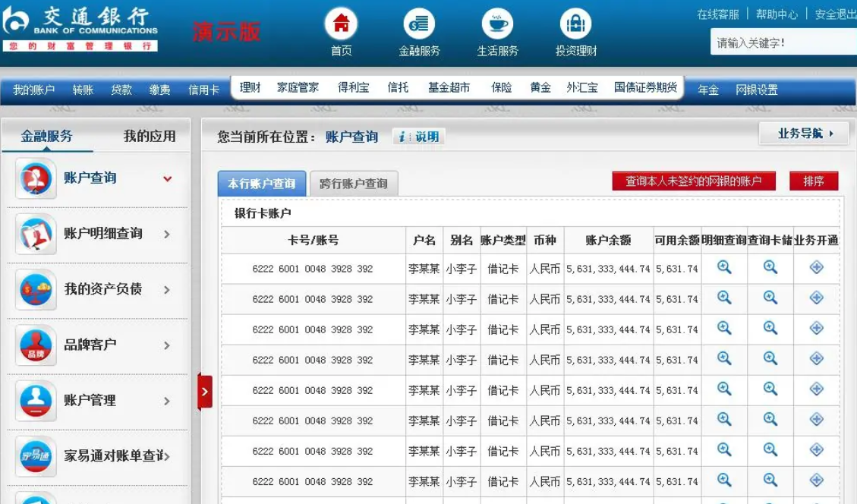The image size is (857, 504).
Task: Switch to the 跨行账户查询 tab
Action: [354, 184]
